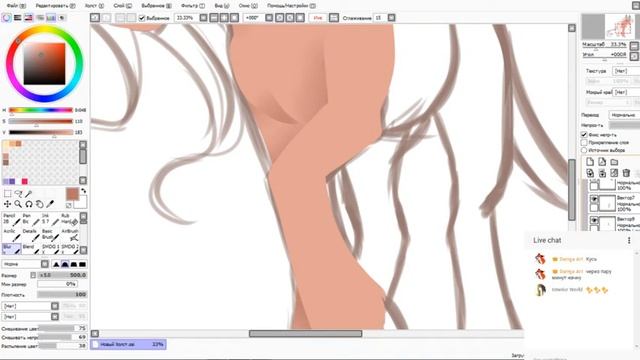
Task: Show the HSV slider panel icon
Action: (x=29, y=18)
